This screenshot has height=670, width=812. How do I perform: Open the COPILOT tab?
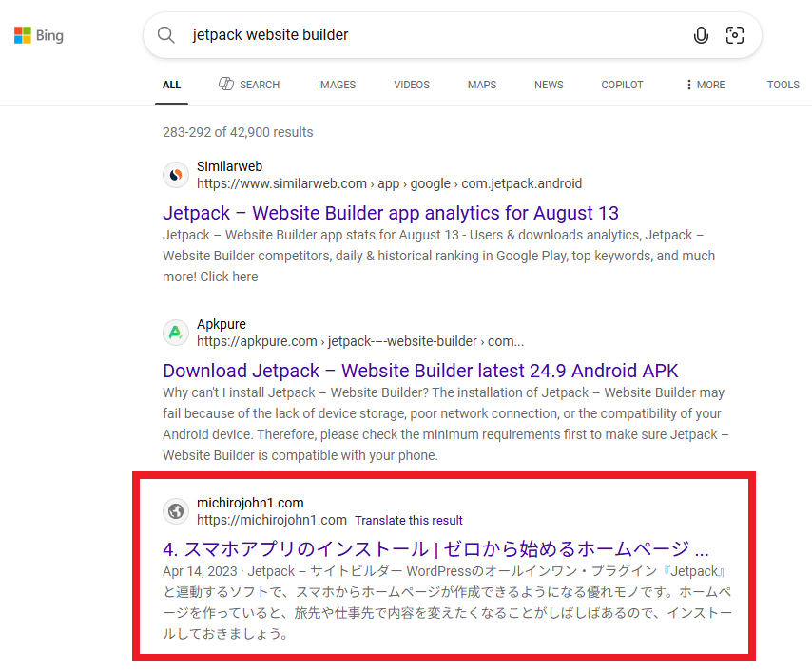coord(622,85)
